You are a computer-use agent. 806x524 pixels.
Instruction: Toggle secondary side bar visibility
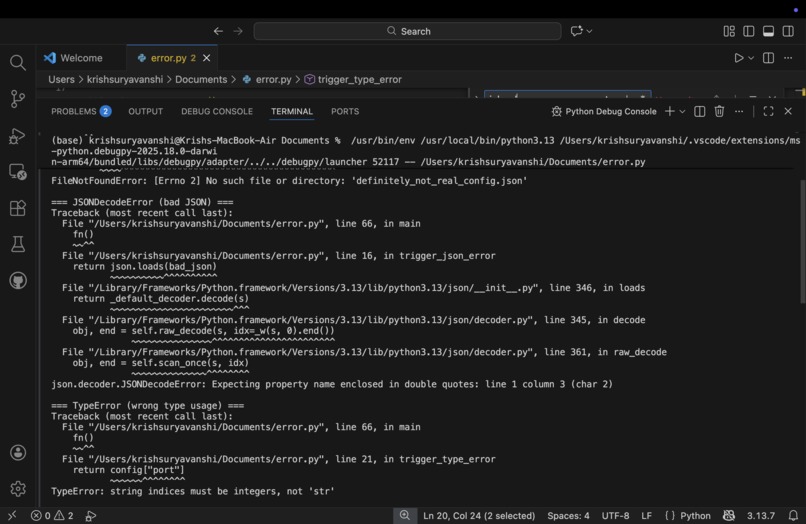(788, 31)
